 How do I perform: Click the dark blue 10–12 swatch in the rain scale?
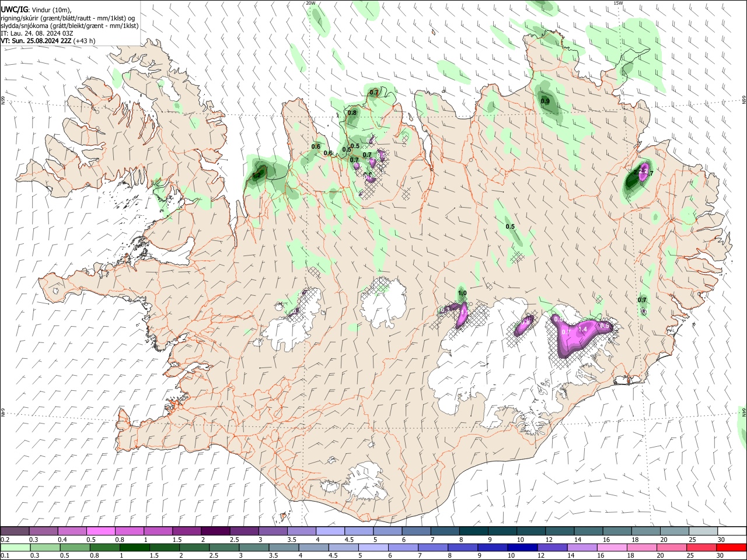point(521,547)
